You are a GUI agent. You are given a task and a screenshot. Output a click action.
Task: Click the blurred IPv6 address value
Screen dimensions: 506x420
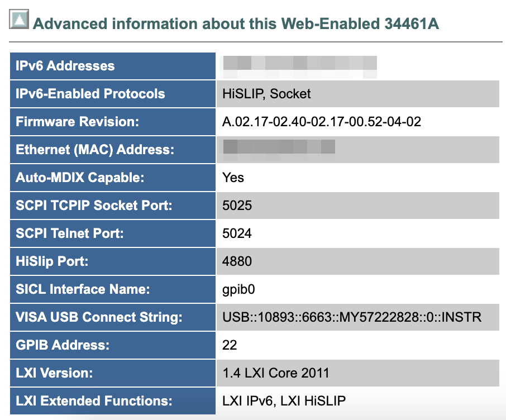click(x=299, y=66)
